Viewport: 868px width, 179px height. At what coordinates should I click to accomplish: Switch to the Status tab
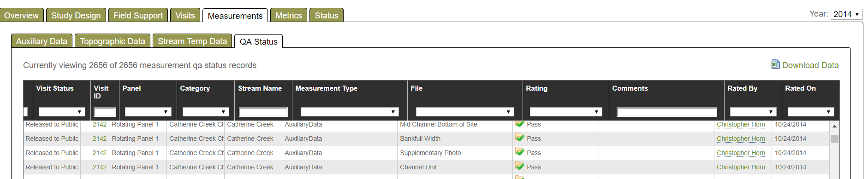(327, 15)
